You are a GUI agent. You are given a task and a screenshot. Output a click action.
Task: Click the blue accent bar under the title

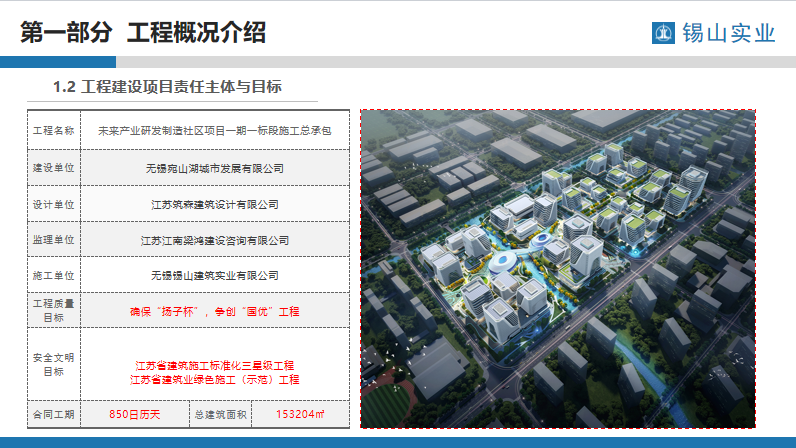58,62
